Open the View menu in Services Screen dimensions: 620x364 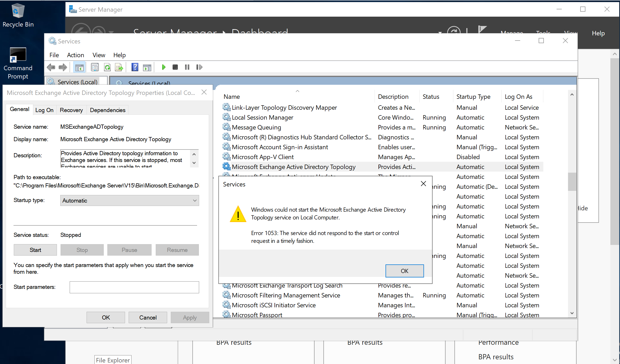point(99,55)
